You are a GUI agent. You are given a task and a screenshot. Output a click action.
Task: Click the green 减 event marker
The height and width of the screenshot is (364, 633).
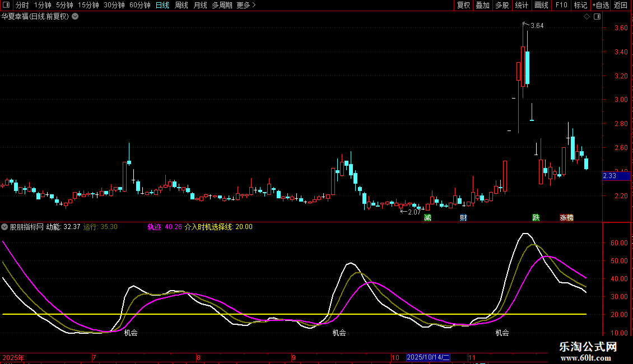click(428, 217)
